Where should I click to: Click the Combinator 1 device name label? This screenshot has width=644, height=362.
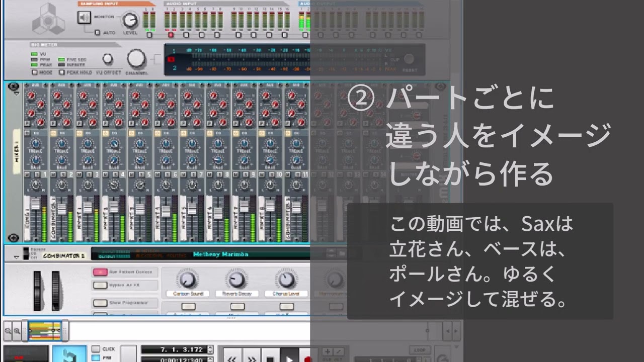[x=63, y=256]
